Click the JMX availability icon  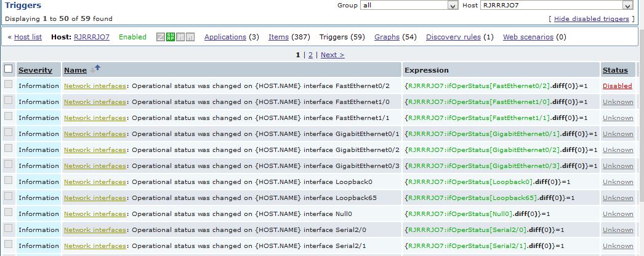pyautogui.click(x=180, y=37)
